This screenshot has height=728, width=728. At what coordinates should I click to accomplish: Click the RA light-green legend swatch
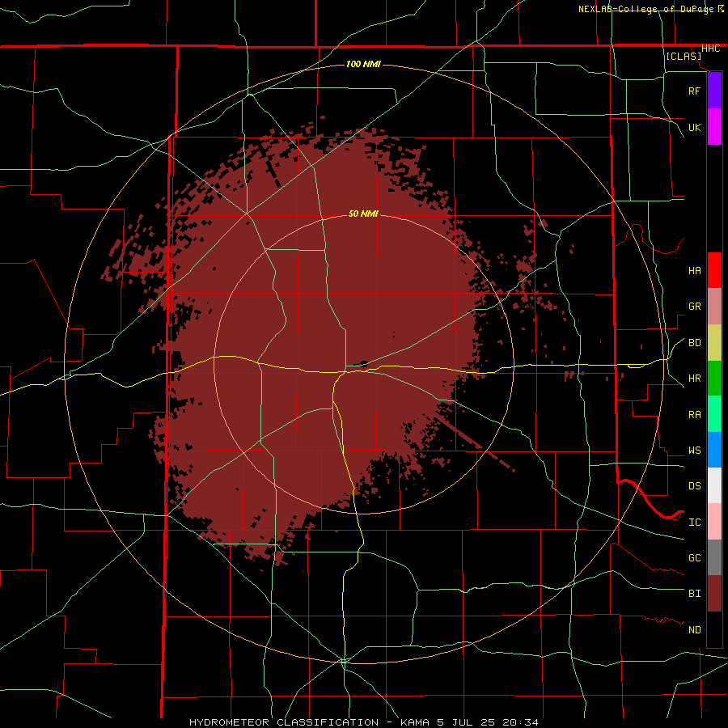pos(714,414)
